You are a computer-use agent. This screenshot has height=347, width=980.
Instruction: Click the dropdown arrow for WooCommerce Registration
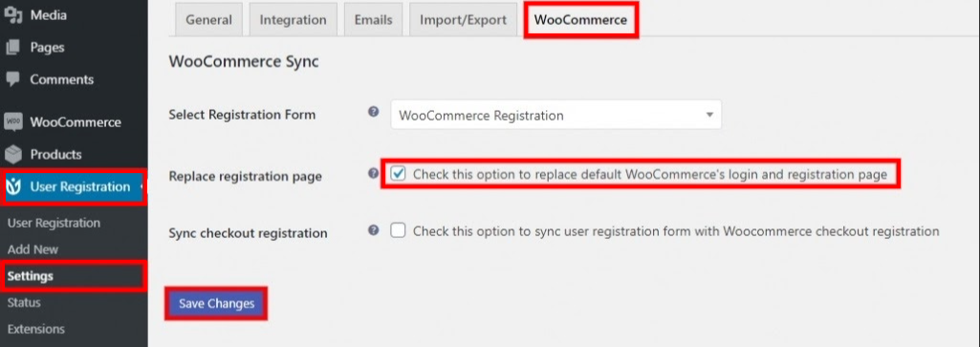pyautogui.click(x=708, y=115)
